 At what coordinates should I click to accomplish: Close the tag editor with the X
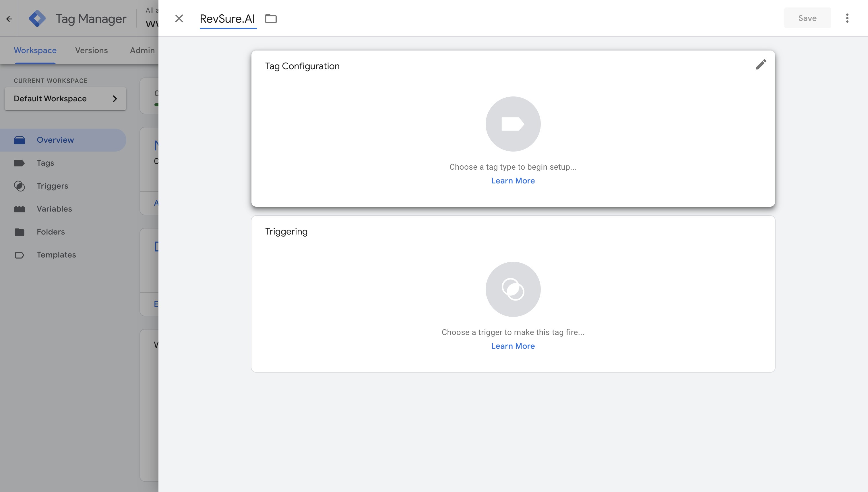179,19
